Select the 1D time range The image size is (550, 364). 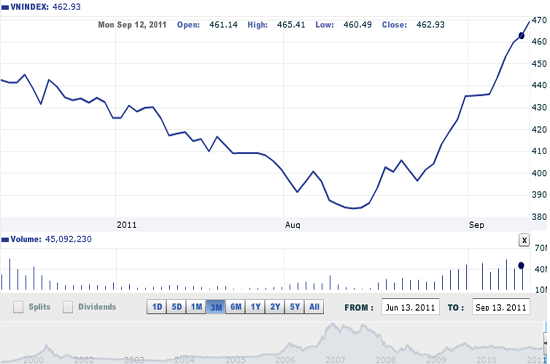point(156,307)
